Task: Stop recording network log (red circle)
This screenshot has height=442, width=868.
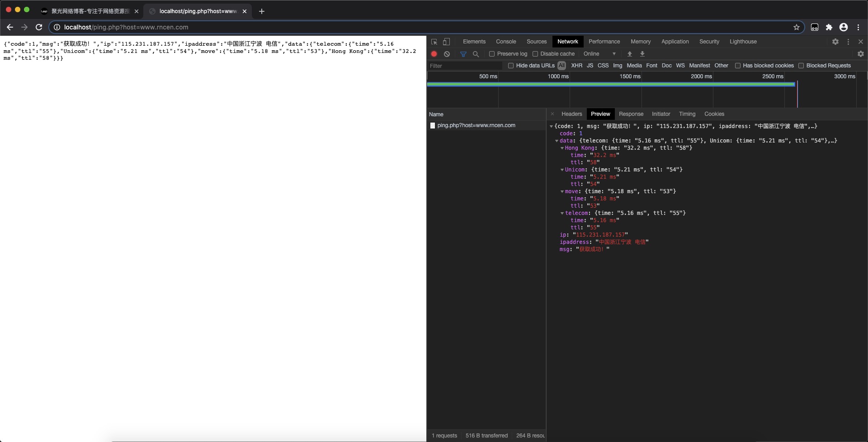Action: coord(434,54)
